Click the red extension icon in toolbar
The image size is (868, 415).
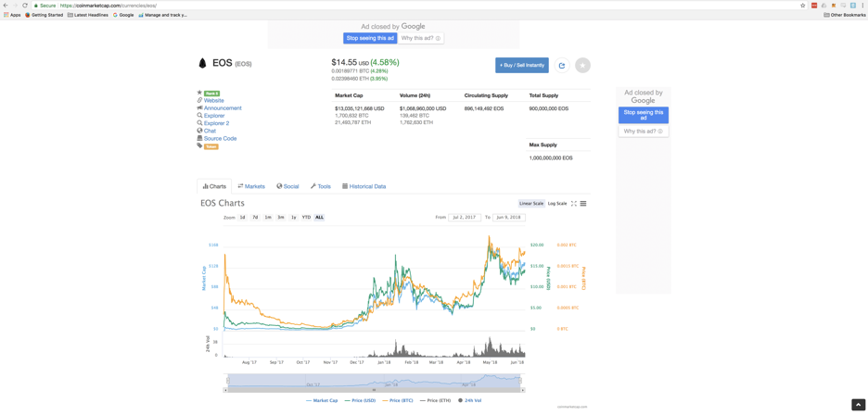(x=814, y=5)
